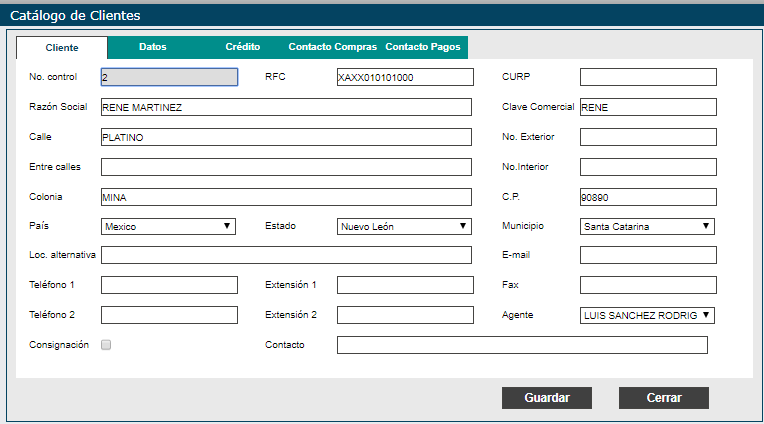Go to Contacto Compras tab
This screenshot has height=424, width=764.
tap(332, 47)
